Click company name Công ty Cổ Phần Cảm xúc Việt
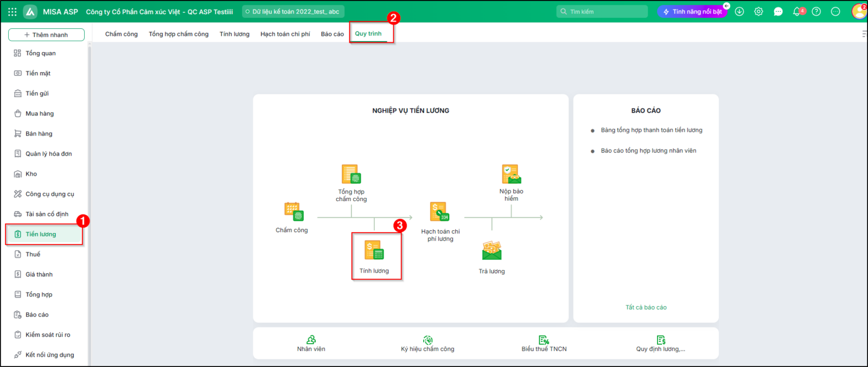The width and height of the screenshot is (868, 367). 159,11
